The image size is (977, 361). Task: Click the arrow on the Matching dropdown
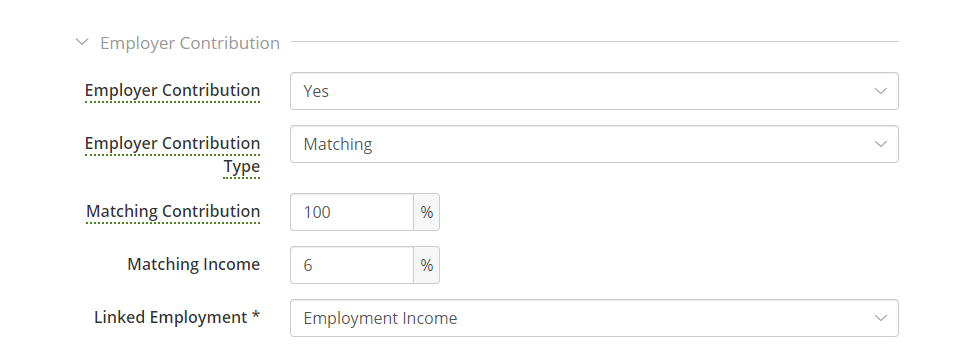point(880,144)
